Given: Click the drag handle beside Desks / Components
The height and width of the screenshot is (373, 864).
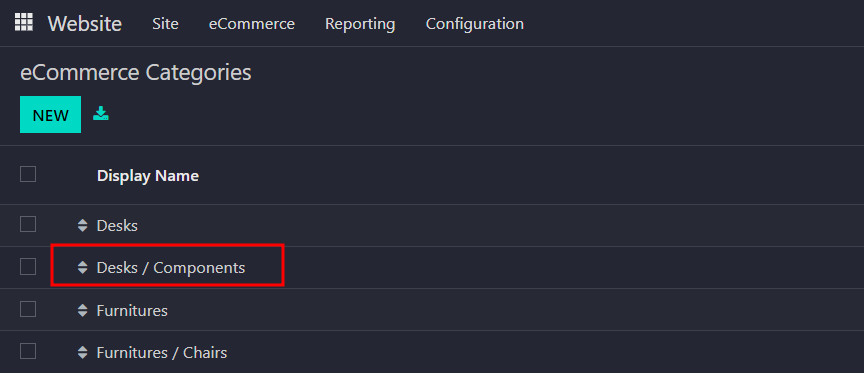Looking at the screenshot, I should (x=83, y=268).
